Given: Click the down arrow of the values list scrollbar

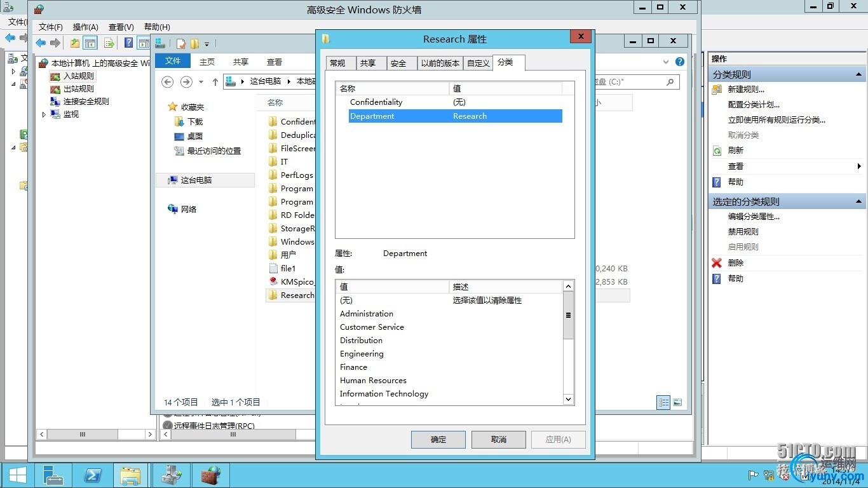Looking at the screenshot, I should click(x=568, y=399).
